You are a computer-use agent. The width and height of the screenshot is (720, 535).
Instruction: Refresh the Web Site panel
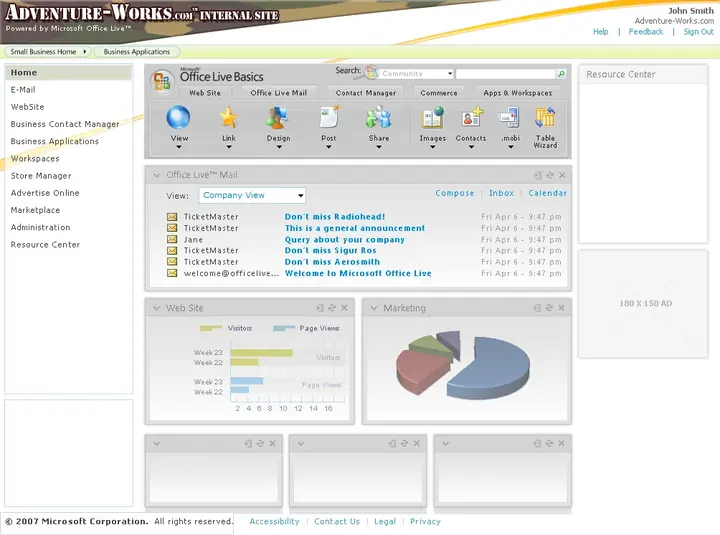(332, 308)
